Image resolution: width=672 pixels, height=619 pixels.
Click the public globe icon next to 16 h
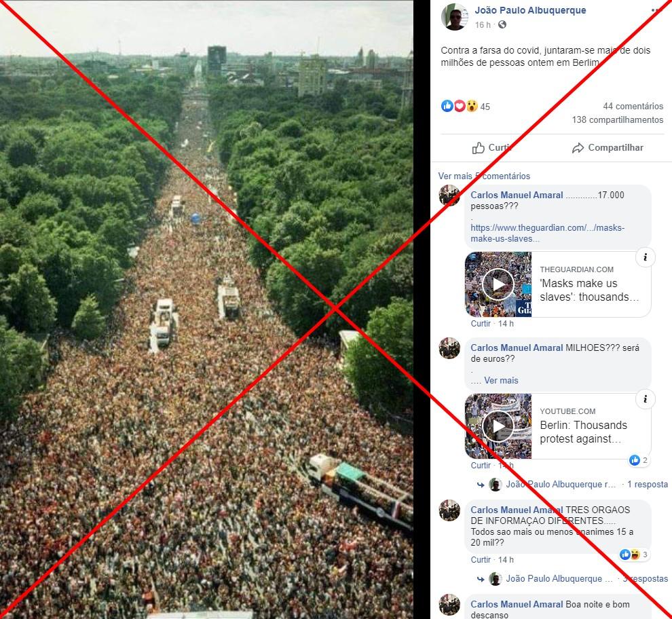click(x=502, y=25)
